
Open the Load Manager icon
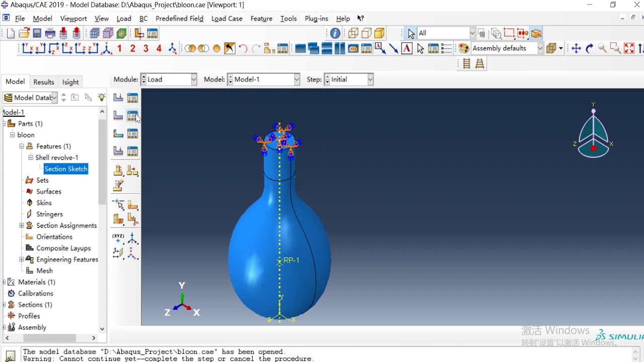coord(132,98)
